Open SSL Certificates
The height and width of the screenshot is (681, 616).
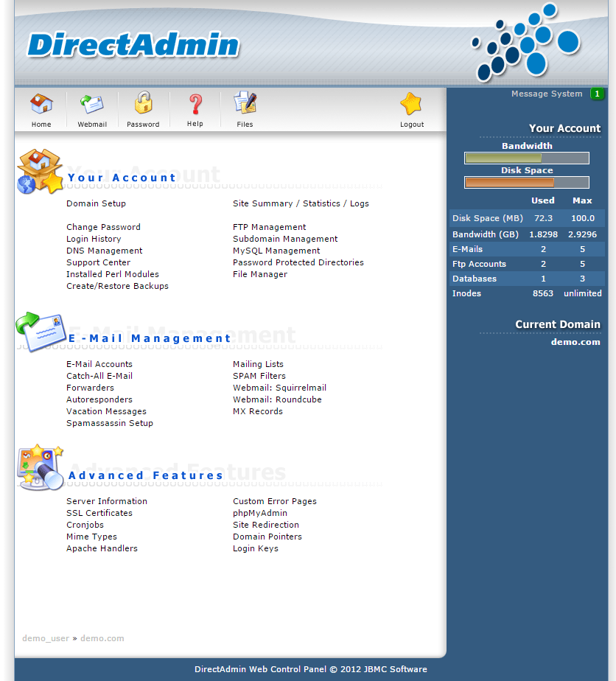(x=99, y=512)
